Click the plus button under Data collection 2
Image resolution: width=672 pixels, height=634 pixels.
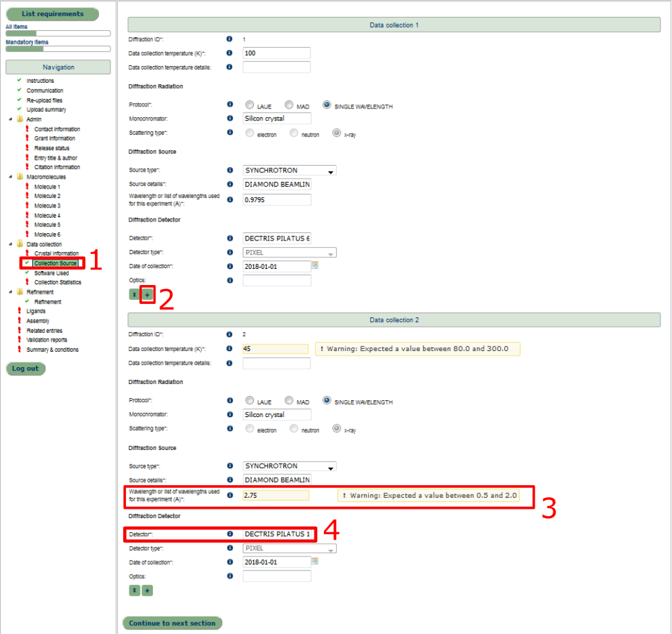coord(147,590)
